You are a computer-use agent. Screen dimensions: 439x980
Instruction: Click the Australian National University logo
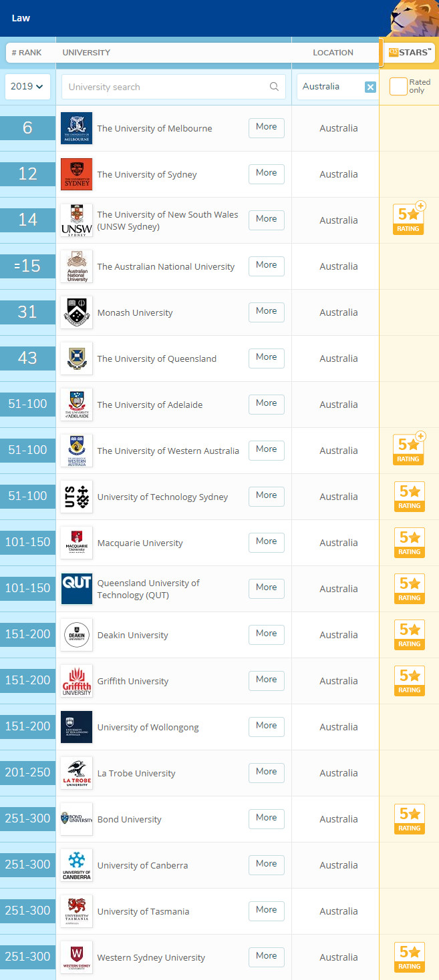tap(77, 266)
